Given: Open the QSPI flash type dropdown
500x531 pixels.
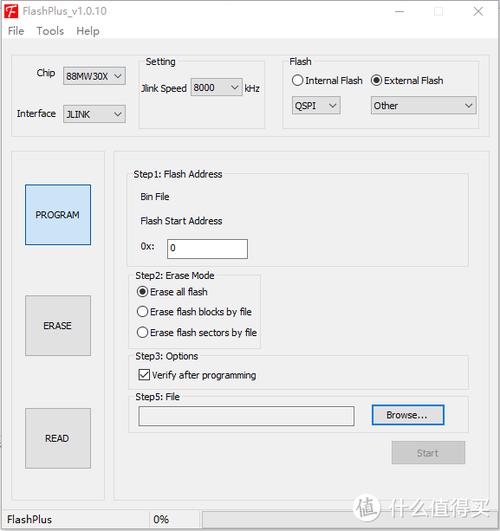Looking at the screenshot, I should pyautogui.click(x=316, y=106).
